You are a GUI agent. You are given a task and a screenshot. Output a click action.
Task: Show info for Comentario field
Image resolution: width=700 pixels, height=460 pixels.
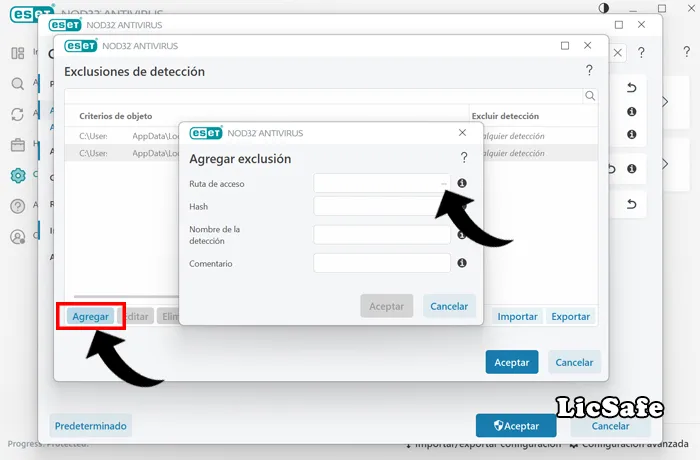(x=462, y=263)
